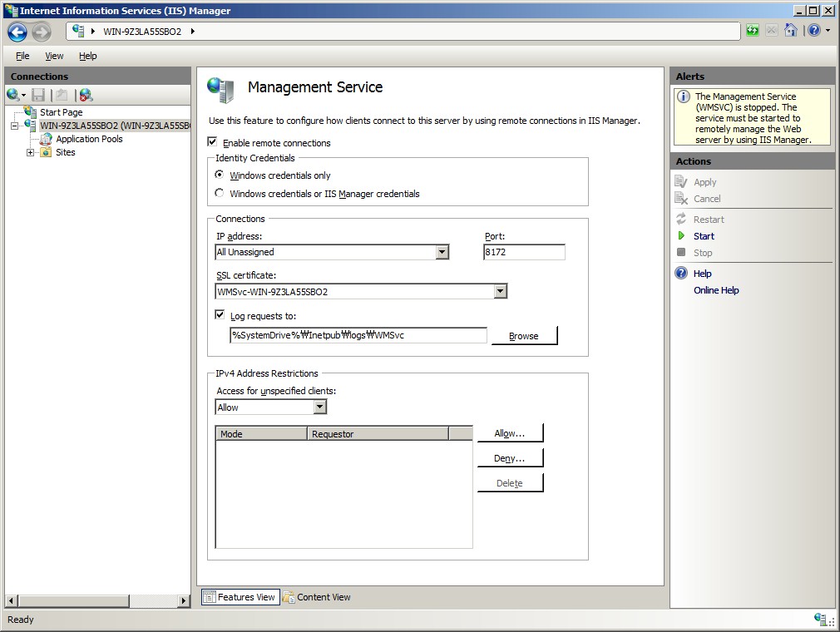Uncheck Enable remote connections
Viewport: 840px width, 632px height.
click(212, 142)
